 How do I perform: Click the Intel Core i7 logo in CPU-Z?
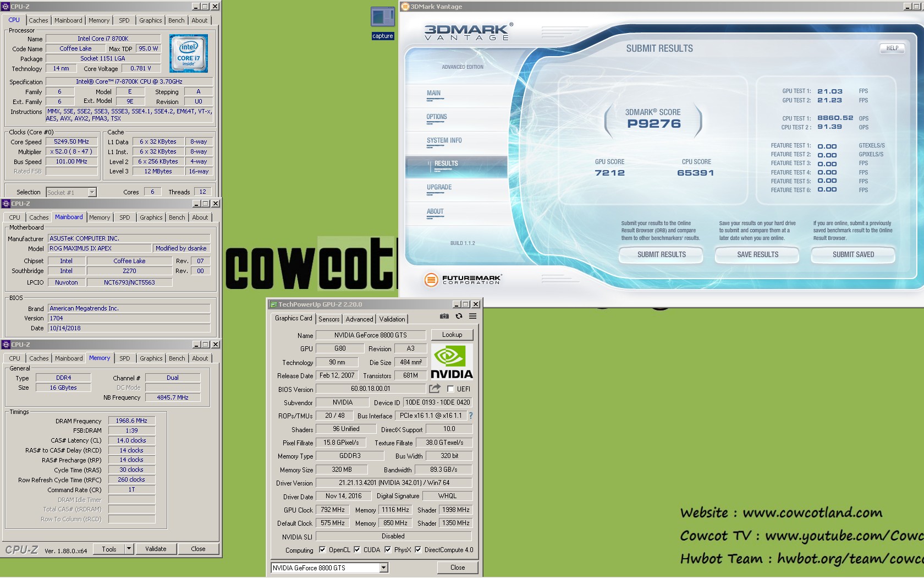pyautogui.click(x=189, y=53)
